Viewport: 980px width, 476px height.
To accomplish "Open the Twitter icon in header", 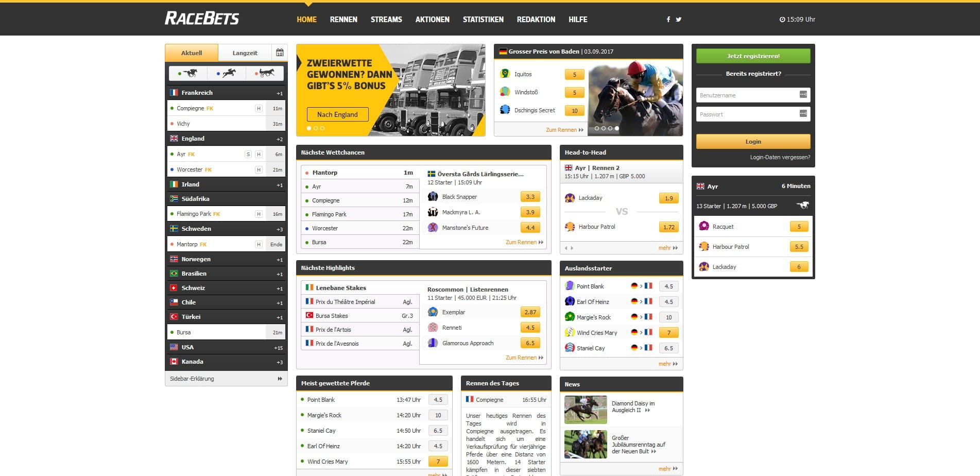I will click(x=679, y=20).
